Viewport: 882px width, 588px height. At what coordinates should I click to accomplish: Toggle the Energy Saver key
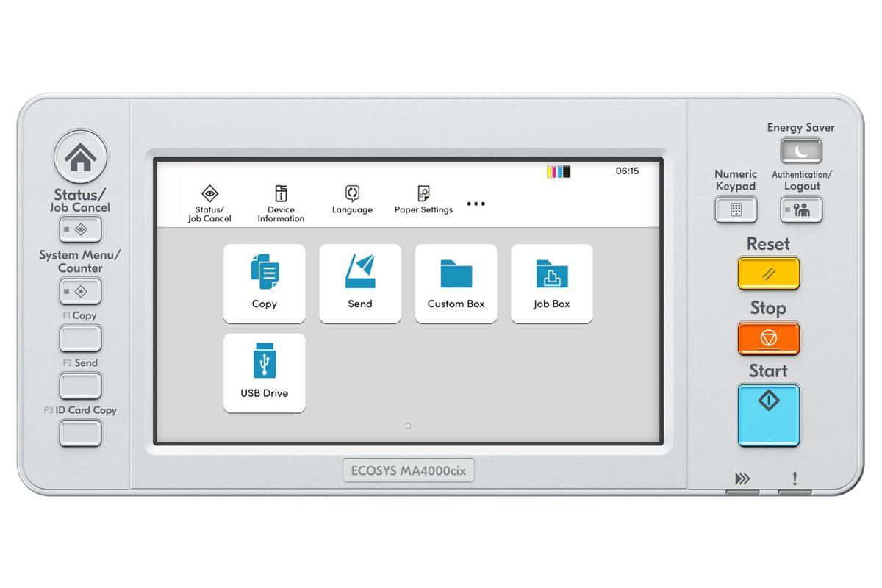pyautogui.click(x=801, y=151)
